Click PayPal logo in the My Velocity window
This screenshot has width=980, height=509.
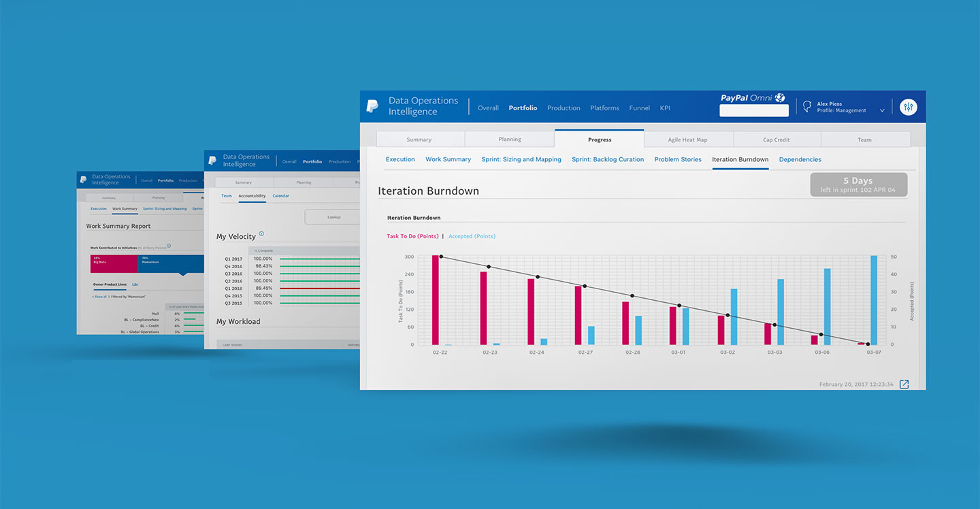pyautogui.click(x=212, y=161)
